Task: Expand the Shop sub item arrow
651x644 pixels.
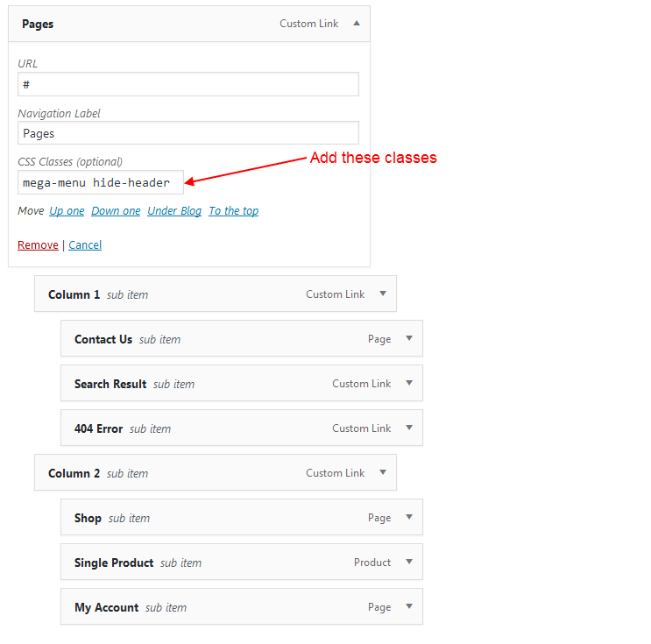Action: point(409,517)
